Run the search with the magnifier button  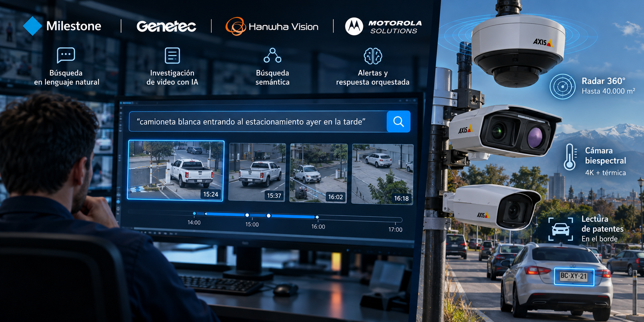tap(399, 122)
